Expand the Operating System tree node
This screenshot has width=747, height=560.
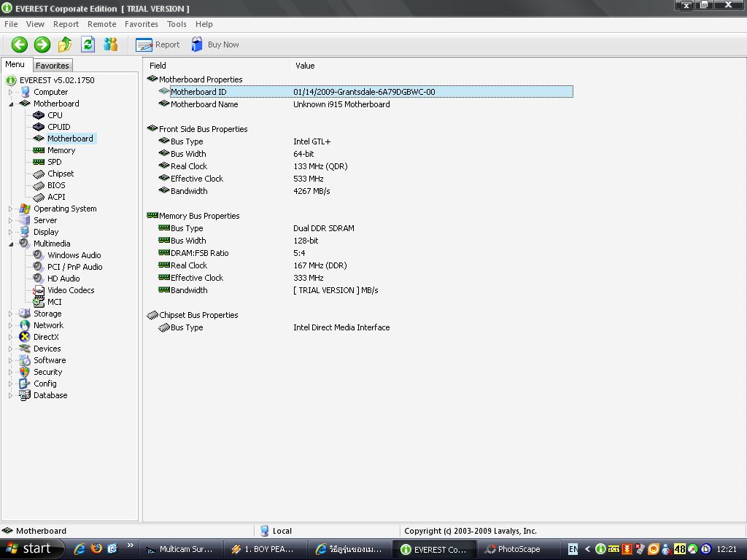10,209
